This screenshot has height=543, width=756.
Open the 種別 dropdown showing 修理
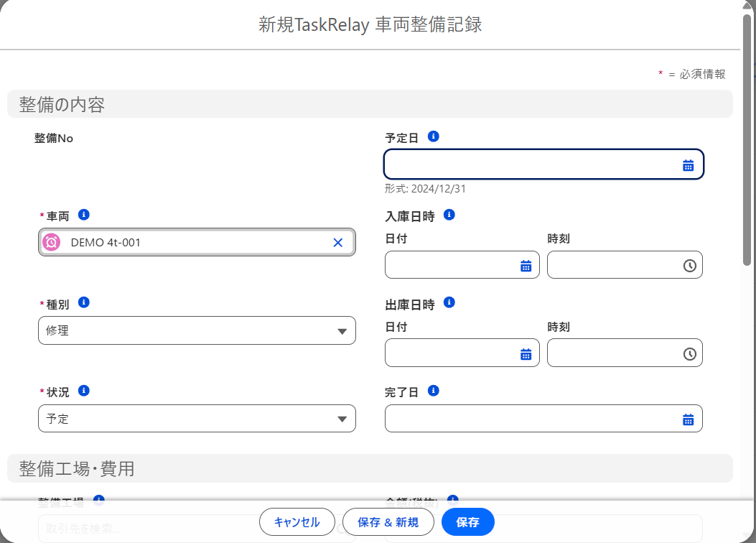click(197, 330)
